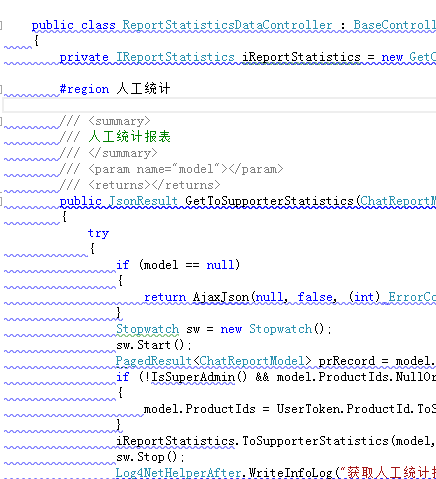Click the '&&' operator in the if condition
The width and height of the screenshot is (436, 479).
point(262,377)
